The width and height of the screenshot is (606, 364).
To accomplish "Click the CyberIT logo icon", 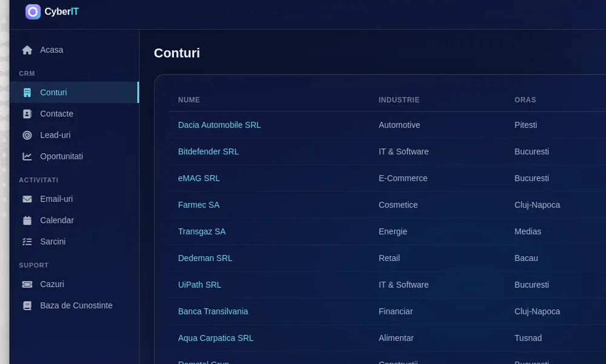I will coord(33,12).
